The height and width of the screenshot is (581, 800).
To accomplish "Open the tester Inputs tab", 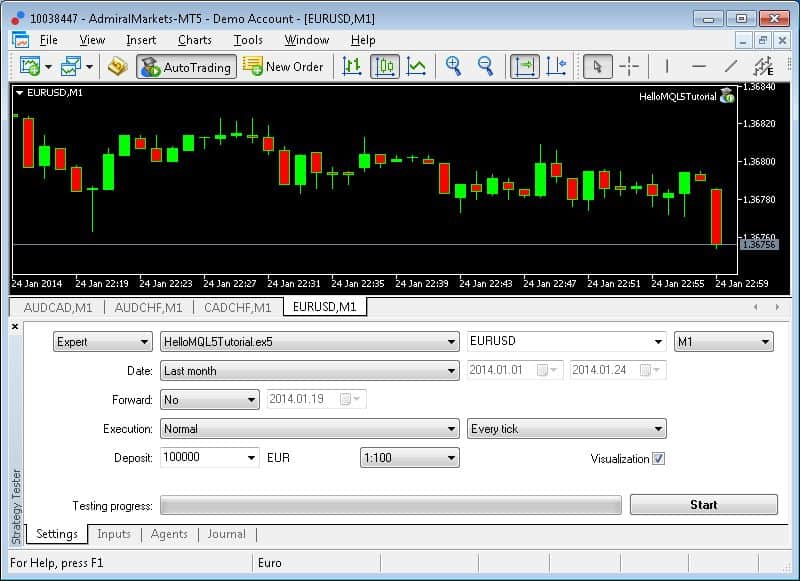I will pyautogui.click(x=114, y=534).
